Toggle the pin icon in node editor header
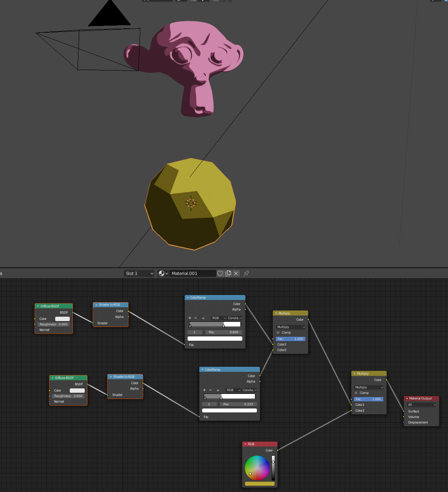The height and width of the screenshot is (492, 448). 246,273
